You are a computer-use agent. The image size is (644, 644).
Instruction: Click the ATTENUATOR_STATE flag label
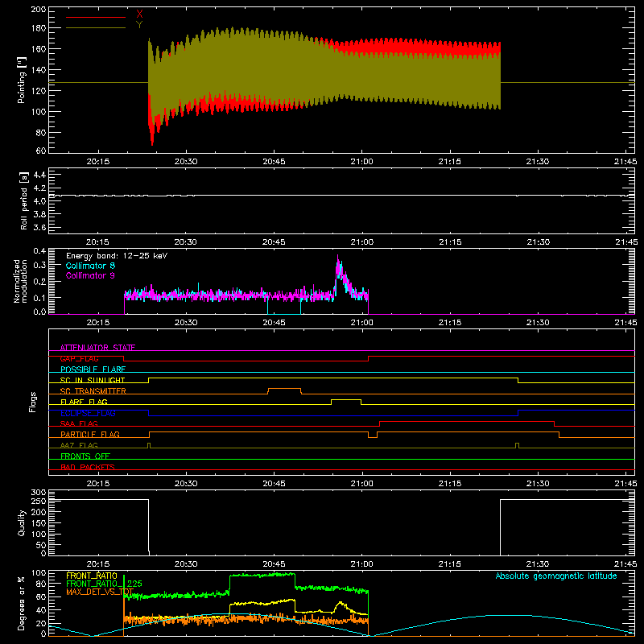click(x=97, y=348)
